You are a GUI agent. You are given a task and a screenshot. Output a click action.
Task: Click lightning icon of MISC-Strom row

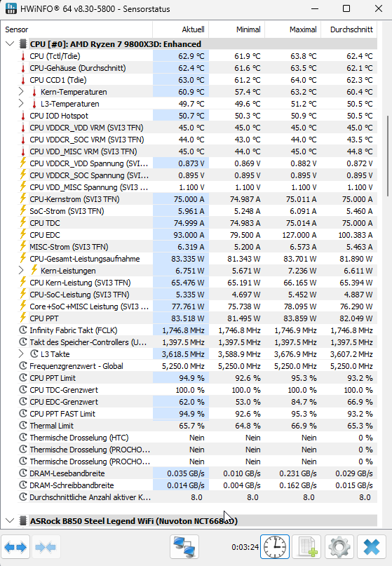pos(23,247)
